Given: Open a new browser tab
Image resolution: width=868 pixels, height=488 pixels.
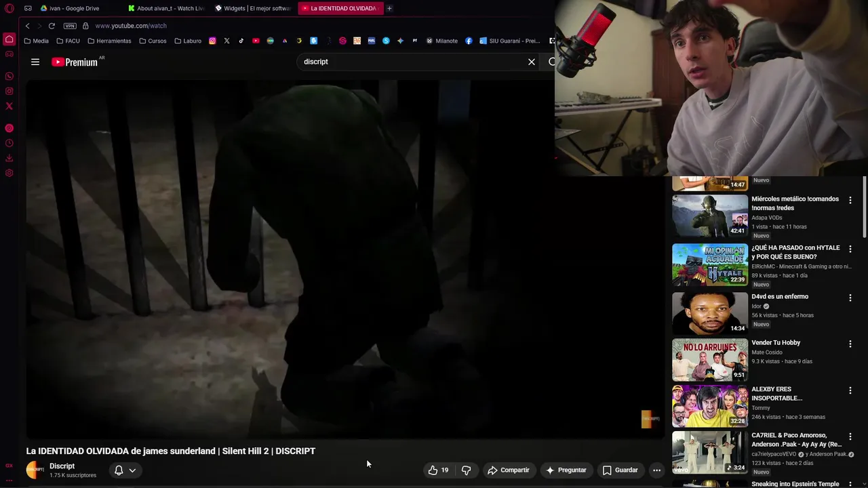Looking at the screenshot, I should click(389, 8).
